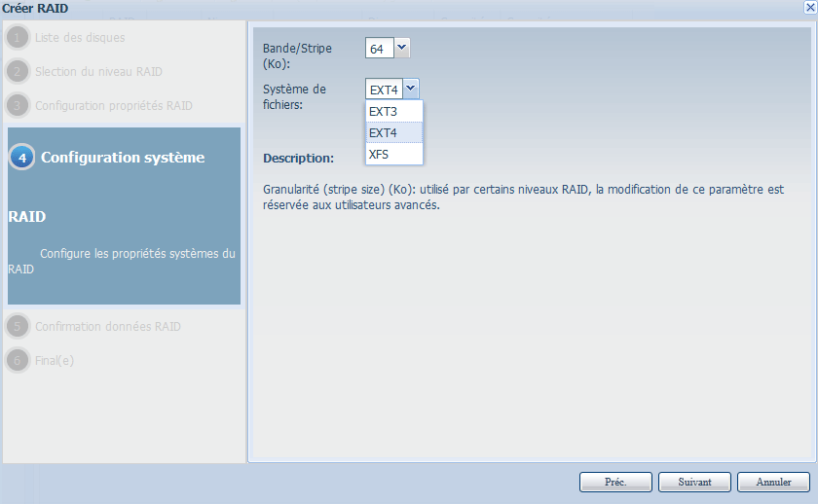Screen dimensions: 818x504
Task: Click the Système de fichiers: label
Action: click(294, 96)
